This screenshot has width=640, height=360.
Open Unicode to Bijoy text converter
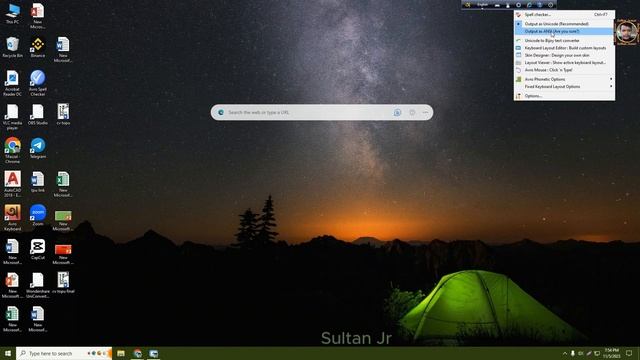[564, 40]
